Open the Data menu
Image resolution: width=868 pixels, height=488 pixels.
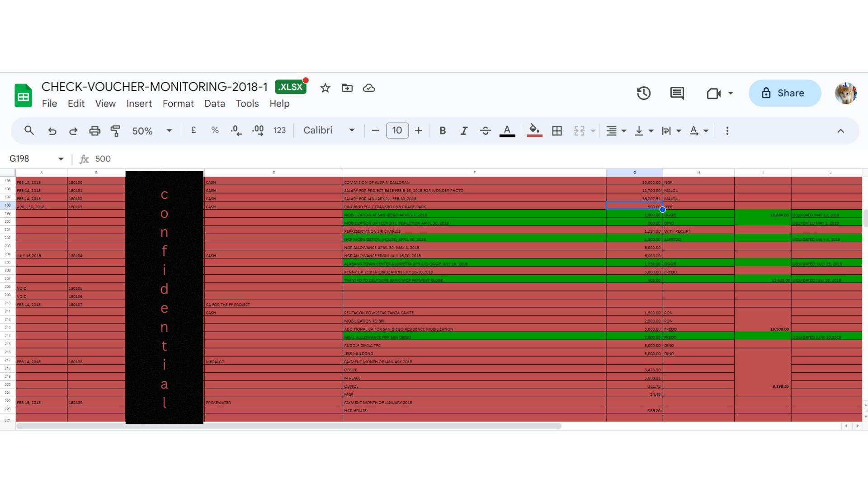coord(214,103)
